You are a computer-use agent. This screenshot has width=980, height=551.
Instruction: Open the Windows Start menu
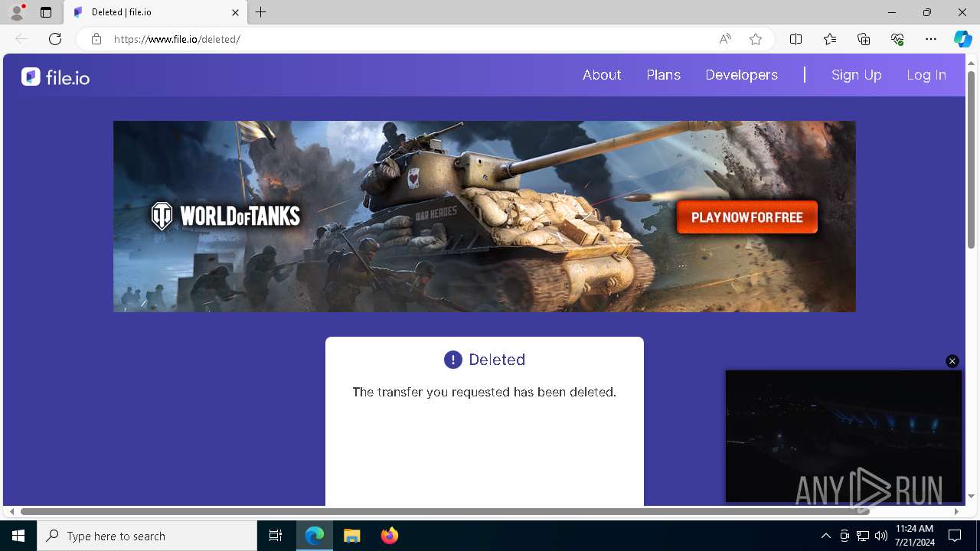(x=18, y=536)
